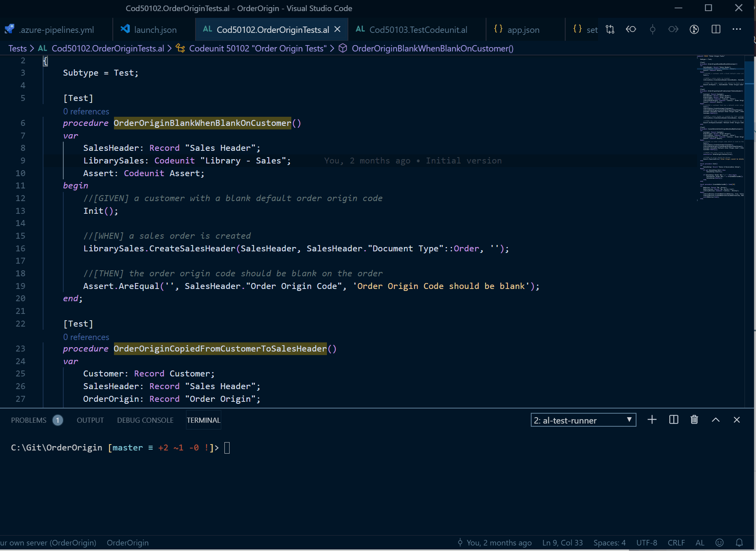The width and height of the screenshot is (756, 551).
Task: Go to previous change arrow icon
Action: tap(631, 29)
